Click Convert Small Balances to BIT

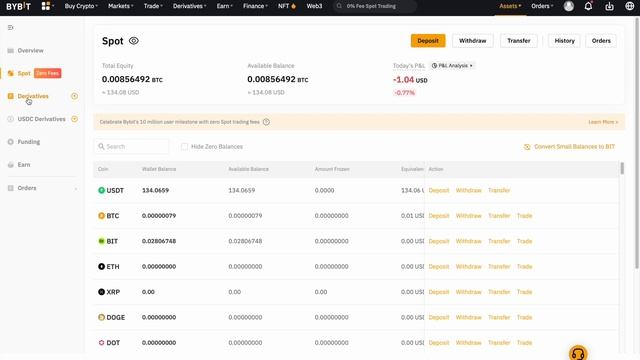pyautogui.click(x=574, y=147)
